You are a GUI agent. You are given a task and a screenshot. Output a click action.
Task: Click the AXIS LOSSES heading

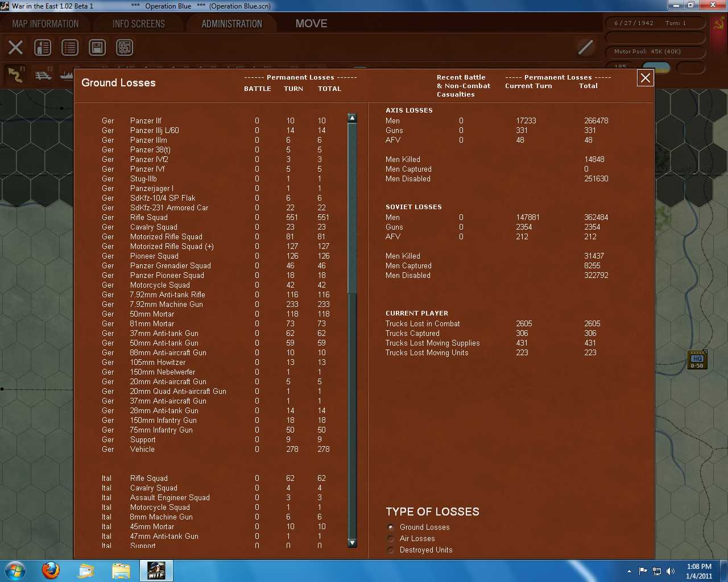[409, 110]
